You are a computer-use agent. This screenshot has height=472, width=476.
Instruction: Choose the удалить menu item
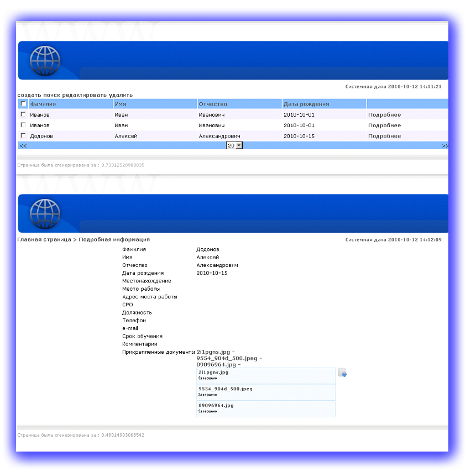click(121, 95)
